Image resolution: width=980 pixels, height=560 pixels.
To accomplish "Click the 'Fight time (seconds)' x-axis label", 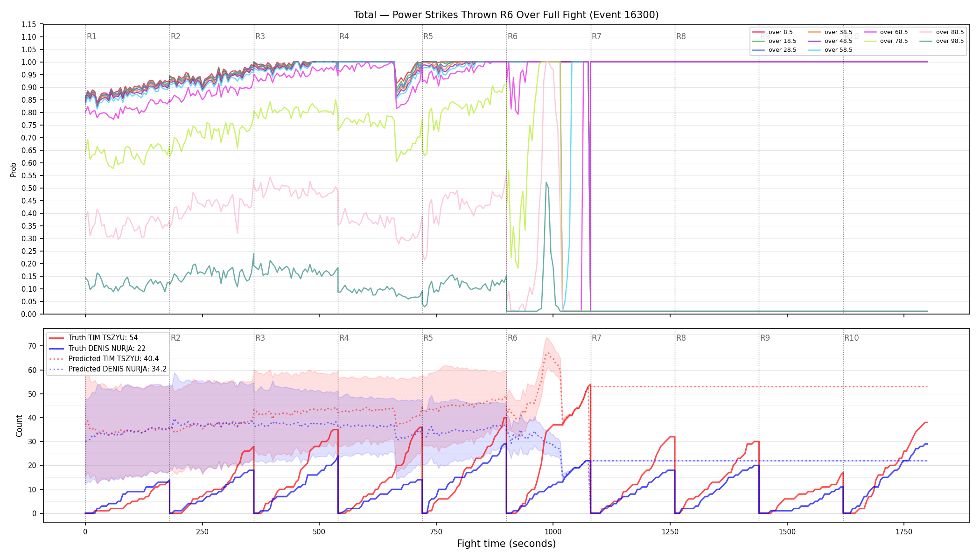I will 506,544.
